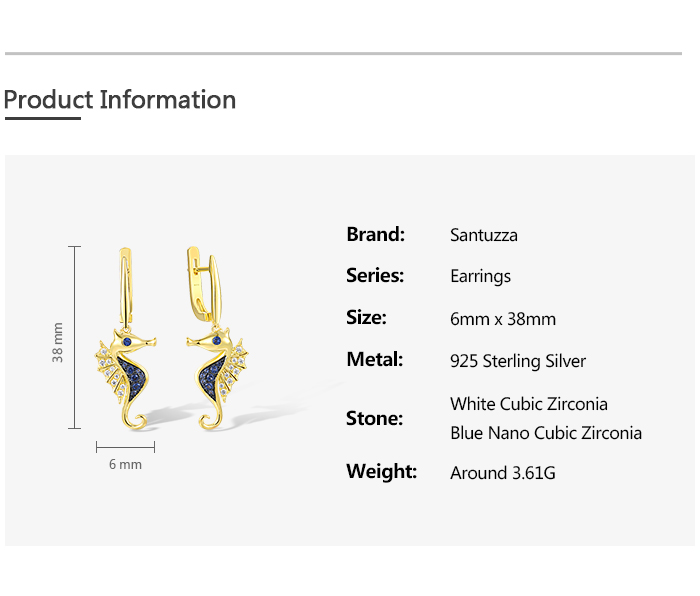This screenshot has height=596, width=700.
Task: Click the 6 mm width label
Action: 125,464
